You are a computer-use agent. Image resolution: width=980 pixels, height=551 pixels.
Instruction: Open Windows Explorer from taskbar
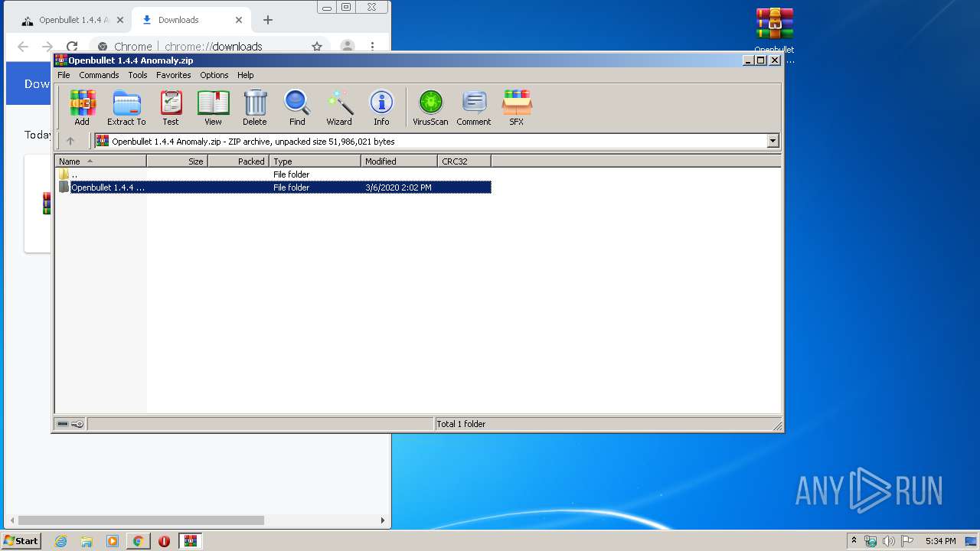click(x=87, y=541)
